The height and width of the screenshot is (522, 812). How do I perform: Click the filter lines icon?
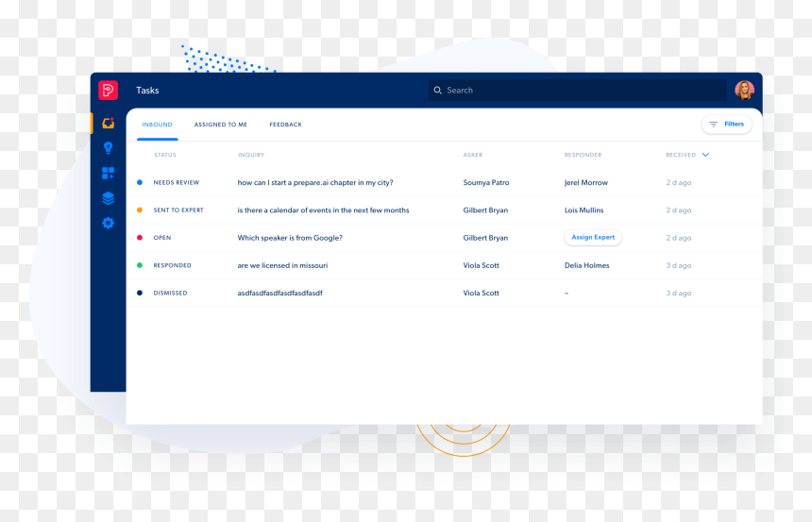pyautogui.click(x=713, y=125)
